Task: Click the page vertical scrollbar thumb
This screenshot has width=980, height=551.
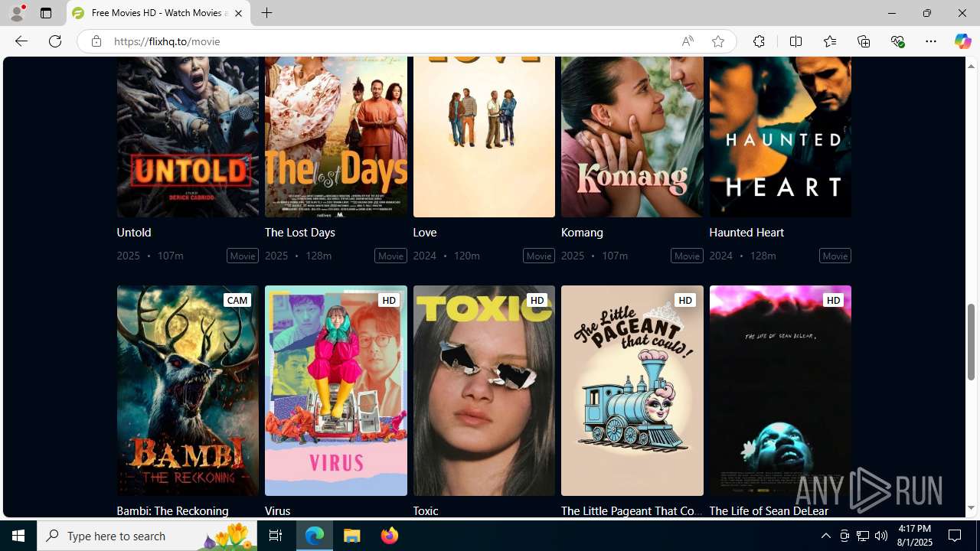Action: 971,341
